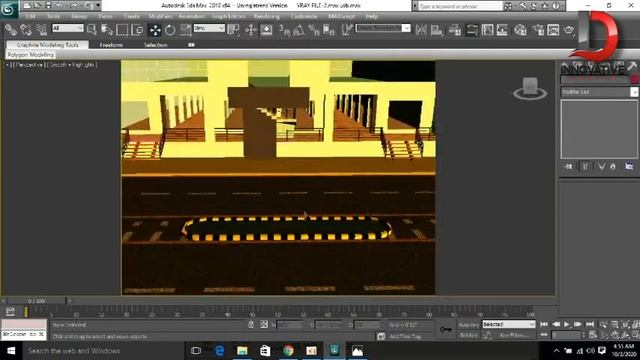Switch to the Selection ribbon tab

[156, 45]
